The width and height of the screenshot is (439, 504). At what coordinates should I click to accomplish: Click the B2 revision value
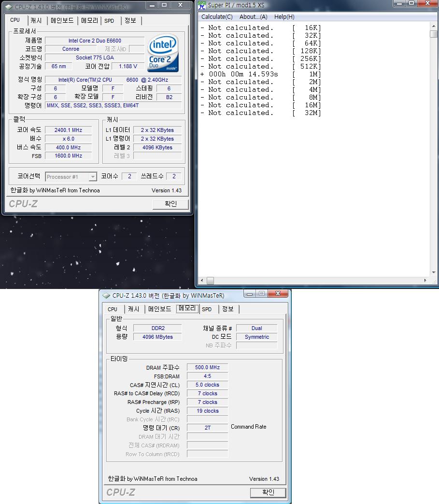pos(169,97)
